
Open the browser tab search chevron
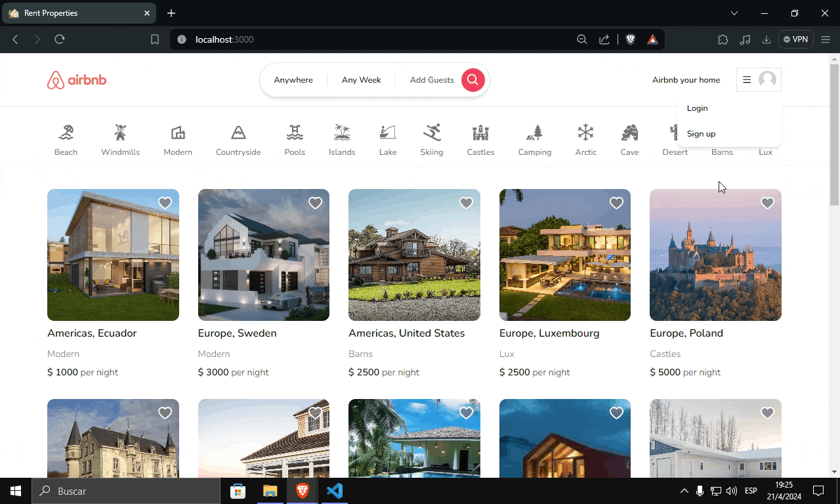coord(734,13)
